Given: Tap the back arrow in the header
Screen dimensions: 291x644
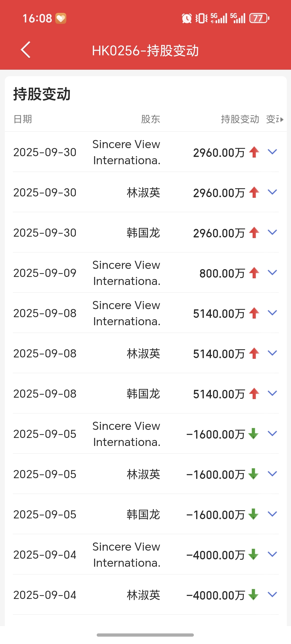Looking at the screenshot, I should point(26,50).
